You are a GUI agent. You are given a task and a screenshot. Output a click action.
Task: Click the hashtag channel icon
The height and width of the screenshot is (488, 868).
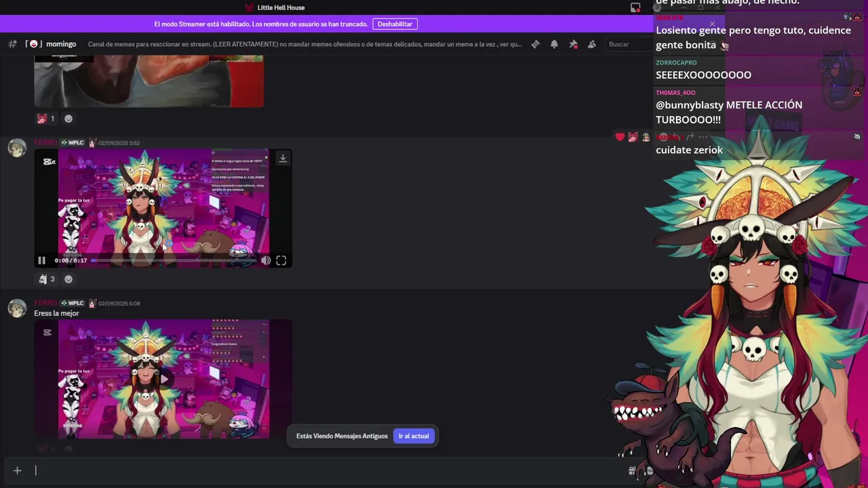pos(12,44)
